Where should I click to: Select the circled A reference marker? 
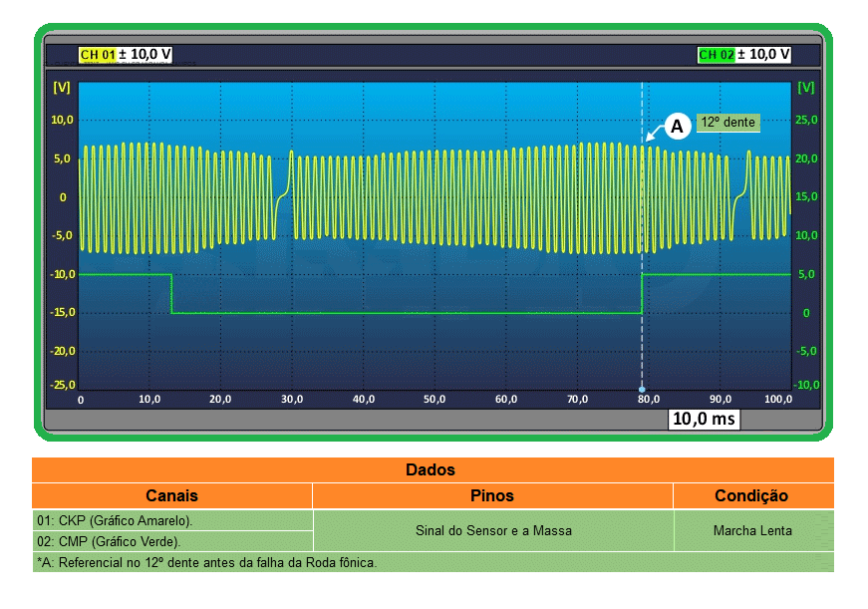tap(678, 127)
